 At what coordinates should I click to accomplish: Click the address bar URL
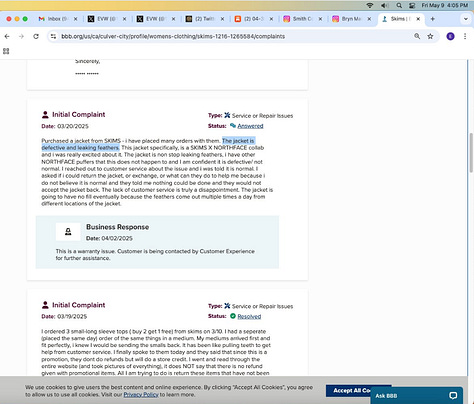coord(173,36)
